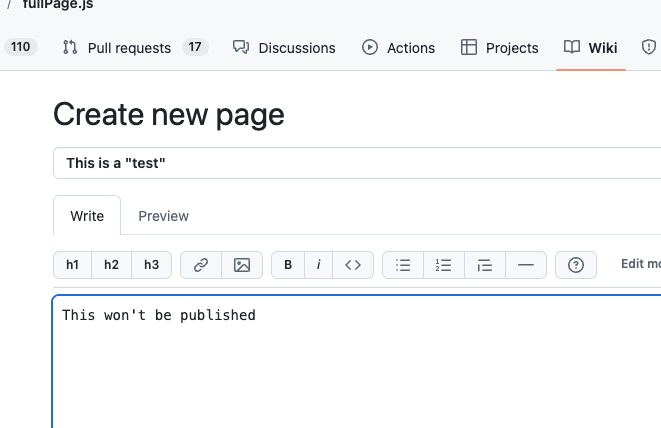Insert unordered bullet list icon
The height and width of the screenshot is (428, 661).
403,265
